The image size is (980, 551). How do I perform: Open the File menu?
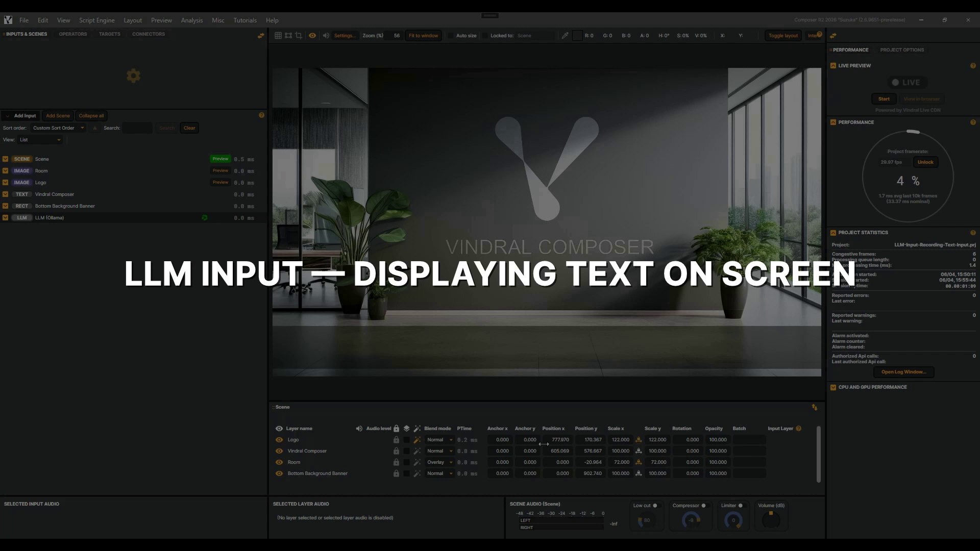click(x=24, y=20)
